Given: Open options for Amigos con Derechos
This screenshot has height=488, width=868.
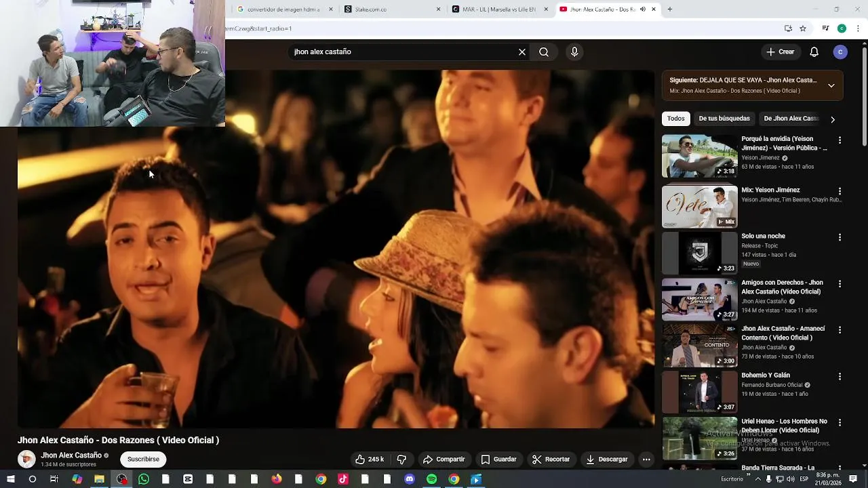Looking at the screenshot, I should (x=840, y=284).
